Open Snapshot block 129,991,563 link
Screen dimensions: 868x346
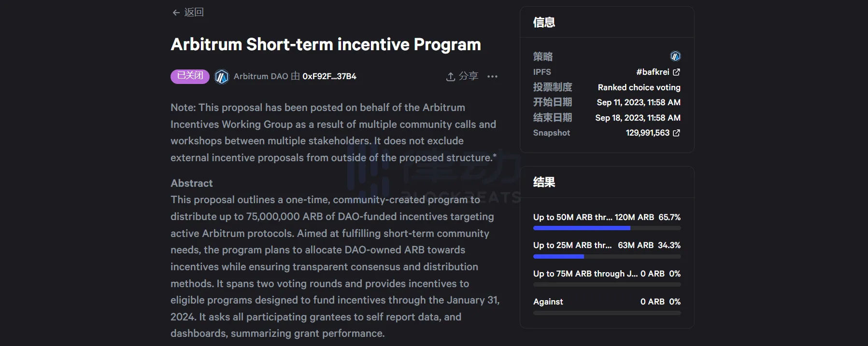point(647,133)
